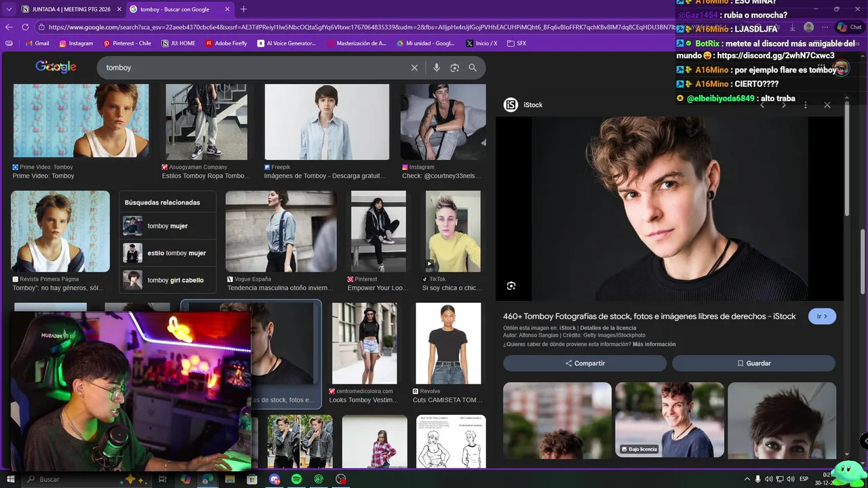
Task: Show next image in preview panel
Action: pyautogui.click(x=784, y=105)
